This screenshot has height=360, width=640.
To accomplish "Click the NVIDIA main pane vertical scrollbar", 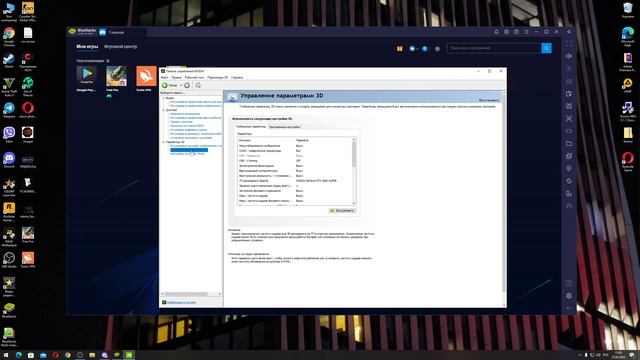I will [504, 199].
